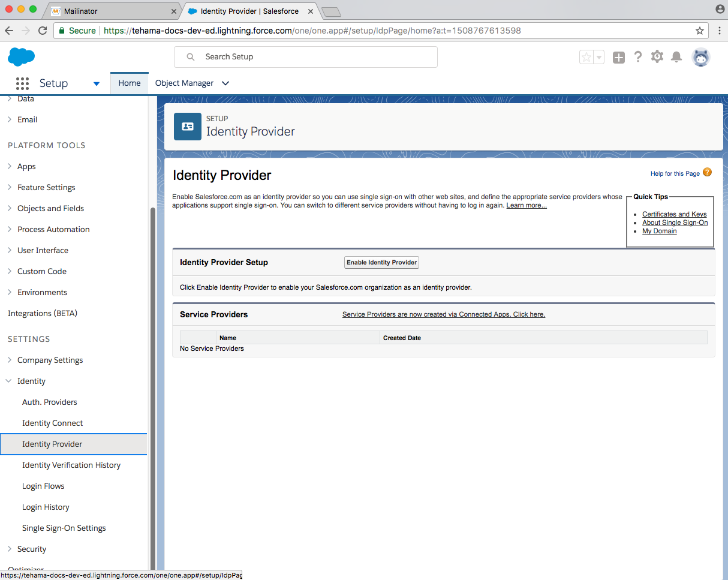Open Identity Verification History
Screen dimensions: 728x580
71,465
